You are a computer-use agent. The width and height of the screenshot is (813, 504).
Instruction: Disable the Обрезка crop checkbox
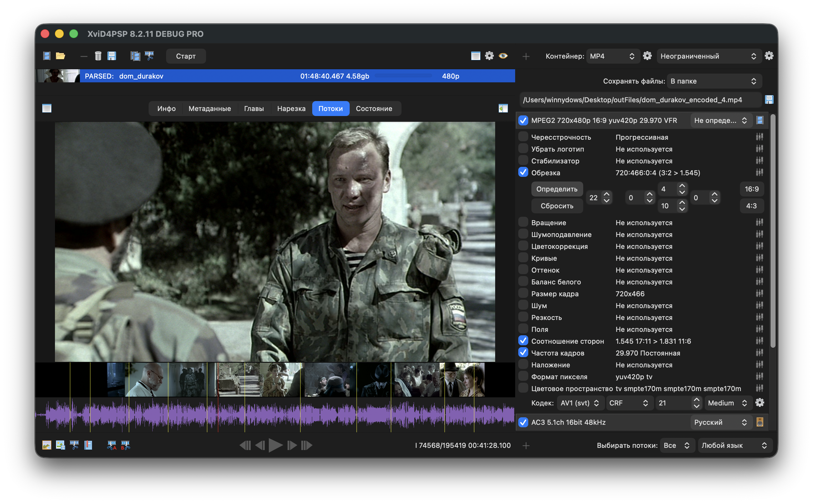523,172
